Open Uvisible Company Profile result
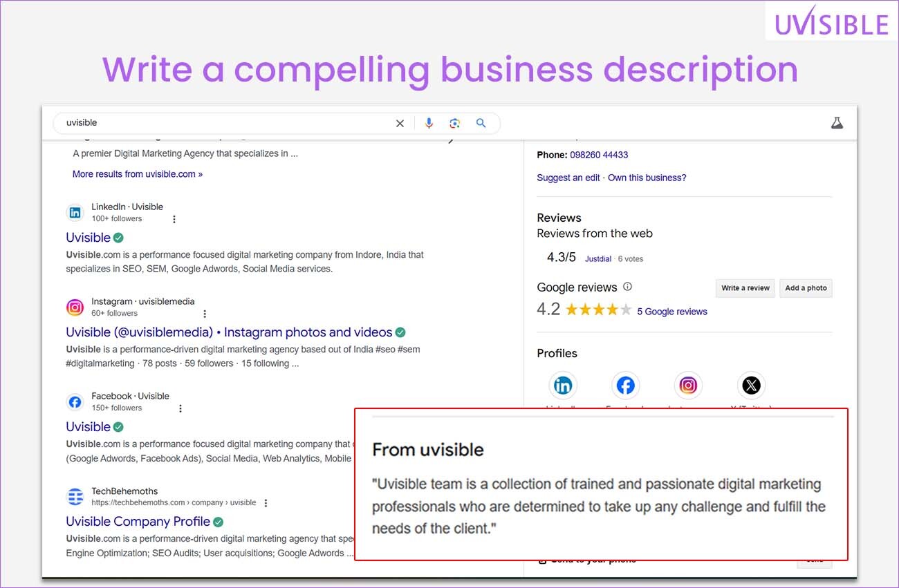Screen dimensions: 899x588 click(x=138, y=522)
